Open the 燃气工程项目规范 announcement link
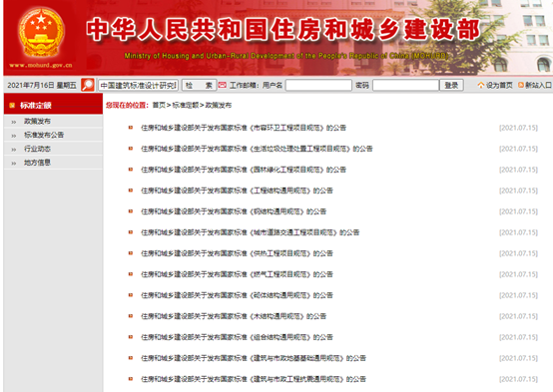Viewport: 553px width, 392px height. pyautogui.click(x=237, y=274)
